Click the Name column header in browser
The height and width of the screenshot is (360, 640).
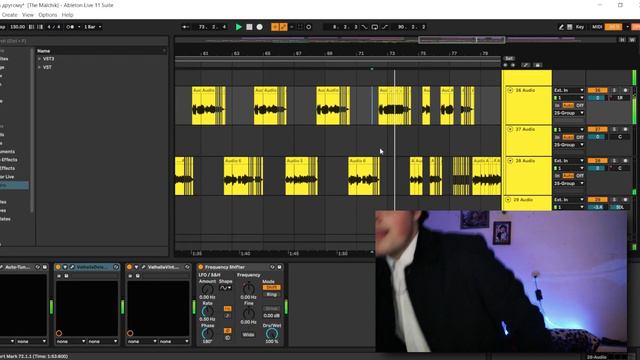click(x=44, y=51)
